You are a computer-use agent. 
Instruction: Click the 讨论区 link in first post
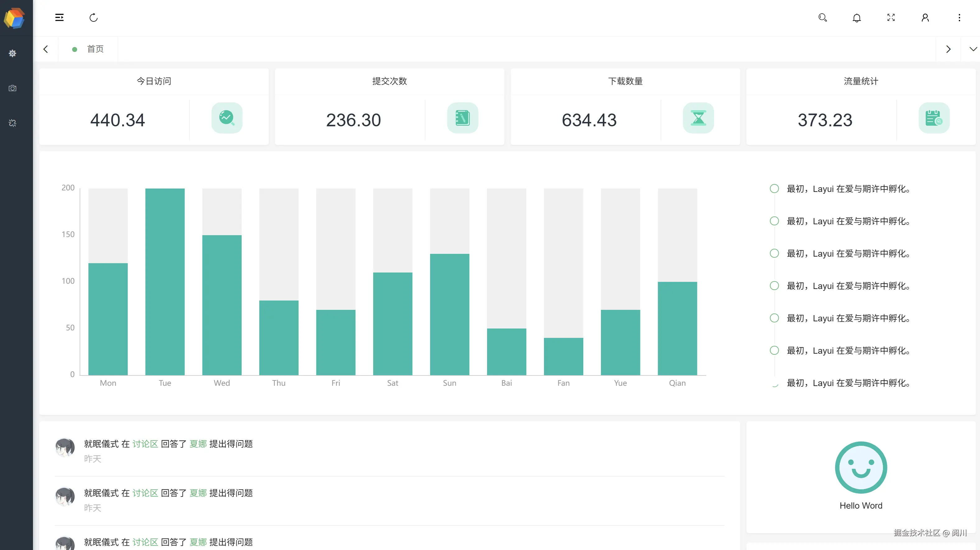pyautogui.click(x=145, y=444)
